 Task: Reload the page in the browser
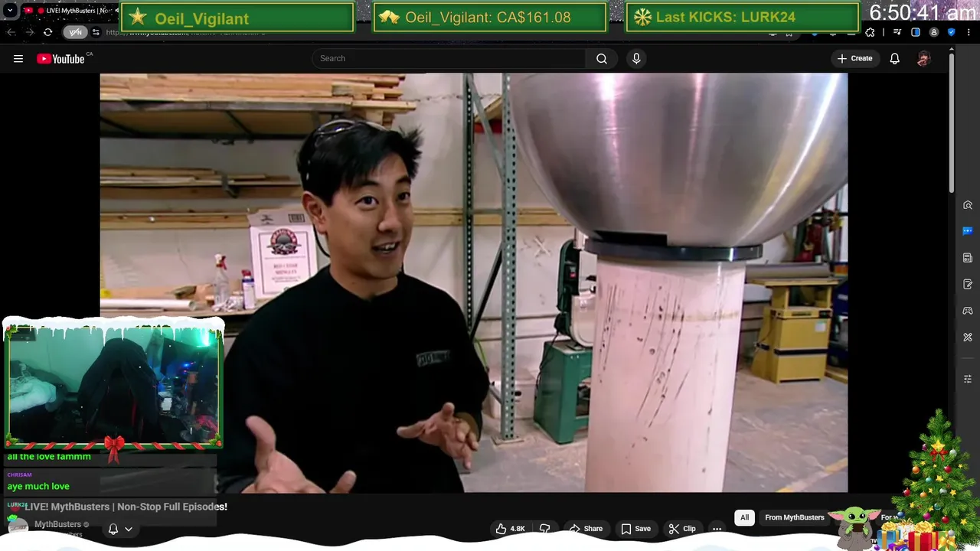(x=47, y=32)
